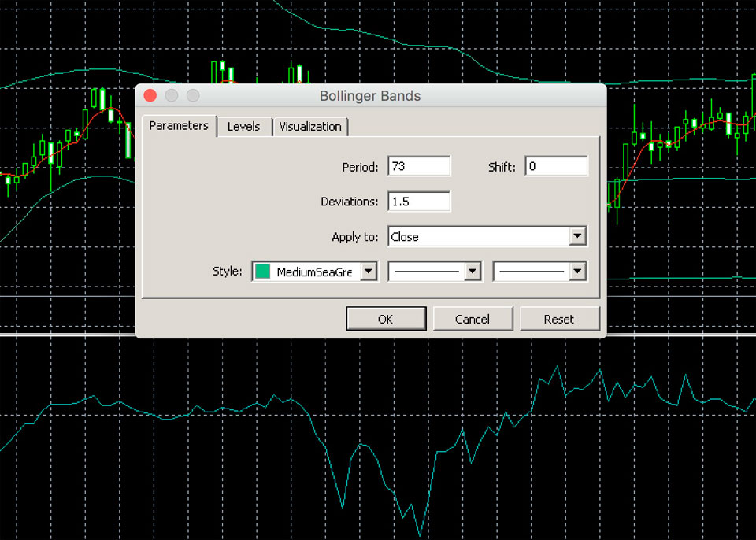This screenshot has width=756, height=540.
Task: Select the Deviations field with 1.5
Action: tap(418, 202)
